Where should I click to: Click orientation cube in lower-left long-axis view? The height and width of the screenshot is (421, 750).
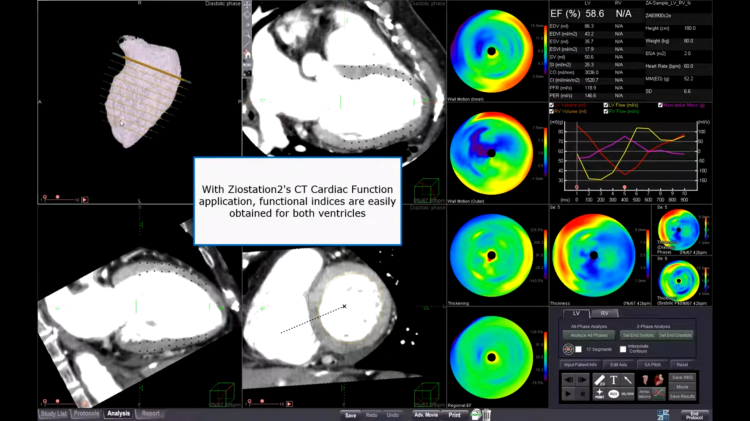coord(222,395)
